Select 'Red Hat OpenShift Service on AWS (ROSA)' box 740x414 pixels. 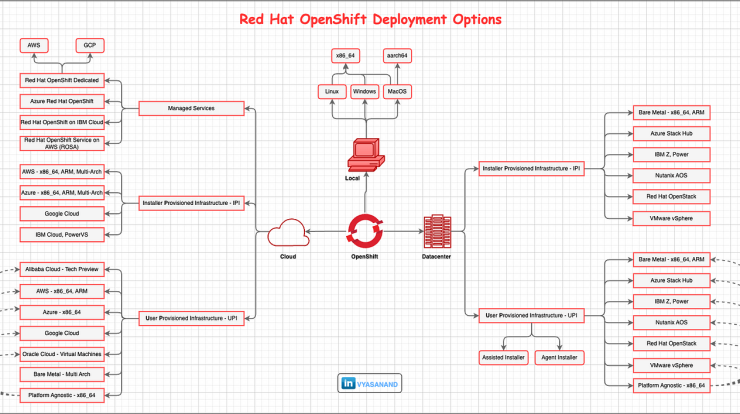(x=62, y=144)
